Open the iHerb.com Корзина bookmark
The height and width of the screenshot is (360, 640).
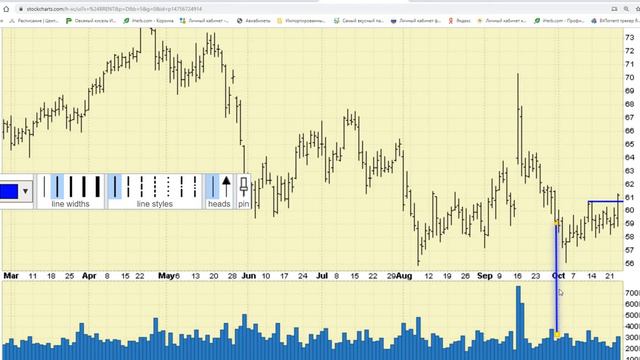[148, 20]
